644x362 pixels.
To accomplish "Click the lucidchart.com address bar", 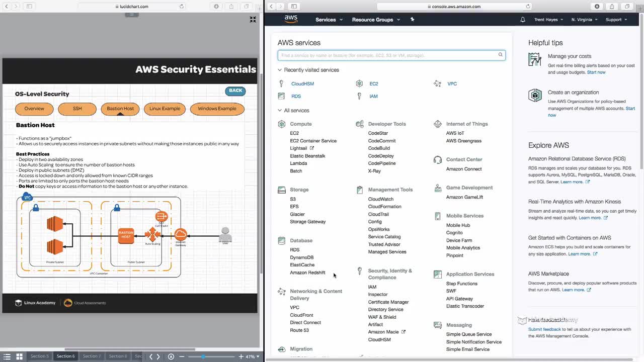I will point(131,7).
